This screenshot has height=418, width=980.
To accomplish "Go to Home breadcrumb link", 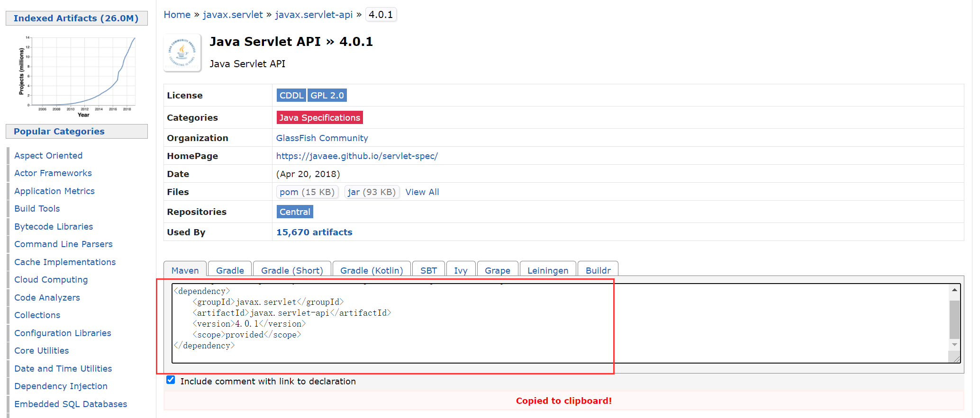I will pyautogui.click(x=177, y=15).
